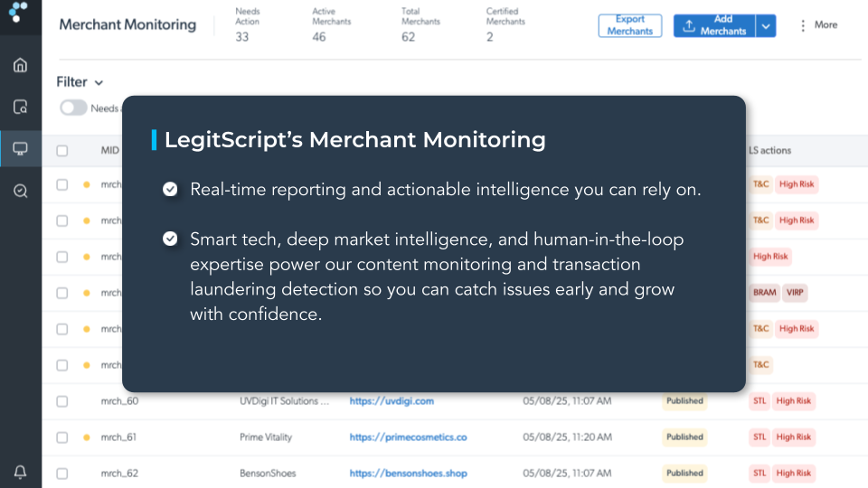The image size is (868, 488).
Task: Click the document search sidebar icon
Action: [x=21, y=107]
